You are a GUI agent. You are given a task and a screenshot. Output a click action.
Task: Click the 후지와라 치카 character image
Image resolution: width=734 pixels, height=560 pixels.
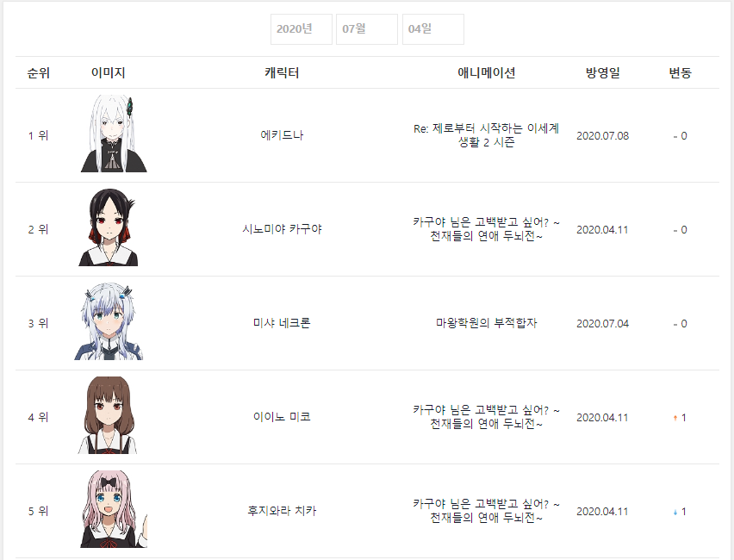click(x=115, y=509)
